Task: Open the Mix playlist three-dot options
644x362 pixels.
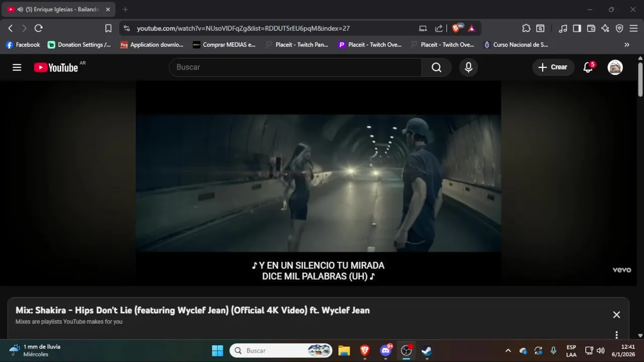Action: tap(616, 335)
